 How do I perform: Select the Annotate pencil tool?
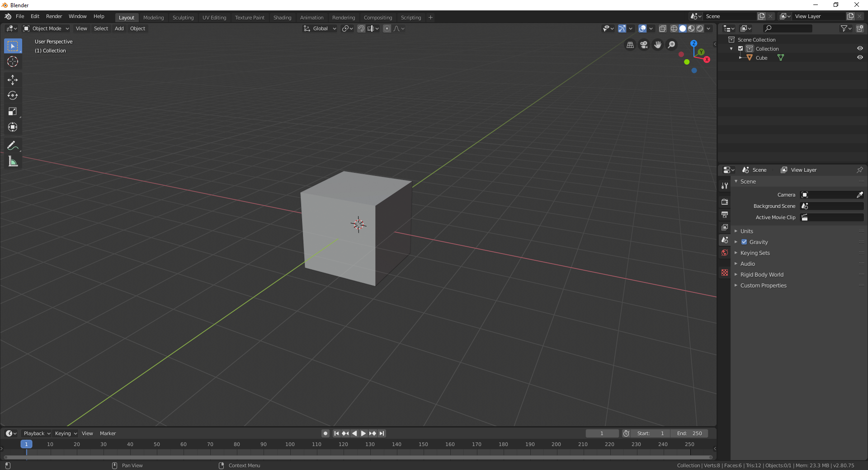(13, 146)
